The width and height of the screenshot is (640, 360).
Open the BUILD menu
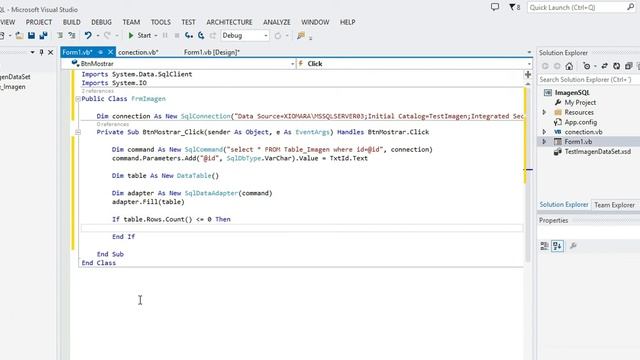(x=71, y=22)
